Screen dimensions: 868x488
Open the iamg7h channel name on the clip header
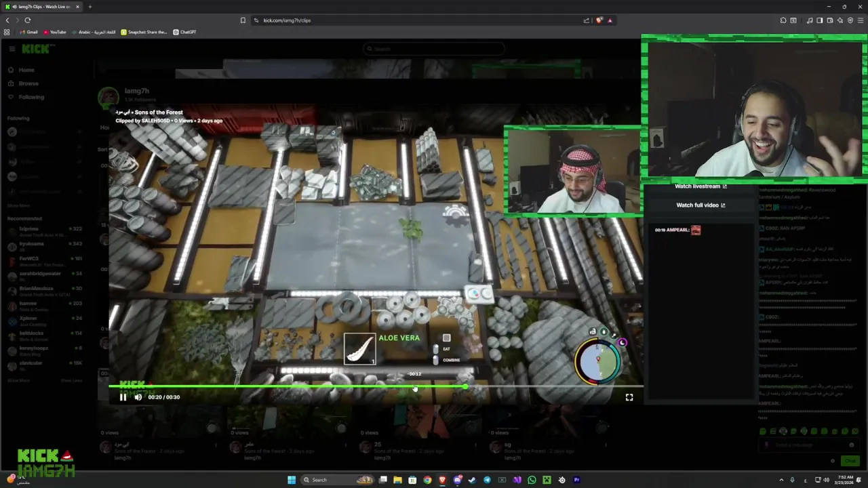point(136,91)
